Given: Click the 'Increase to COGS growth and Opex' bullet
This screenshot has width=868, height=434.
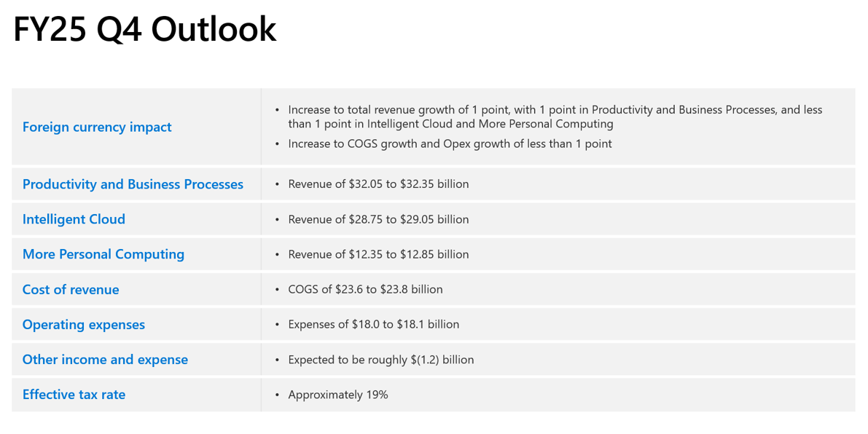Looking at the screenshot, I should click(x=450, y=143).
